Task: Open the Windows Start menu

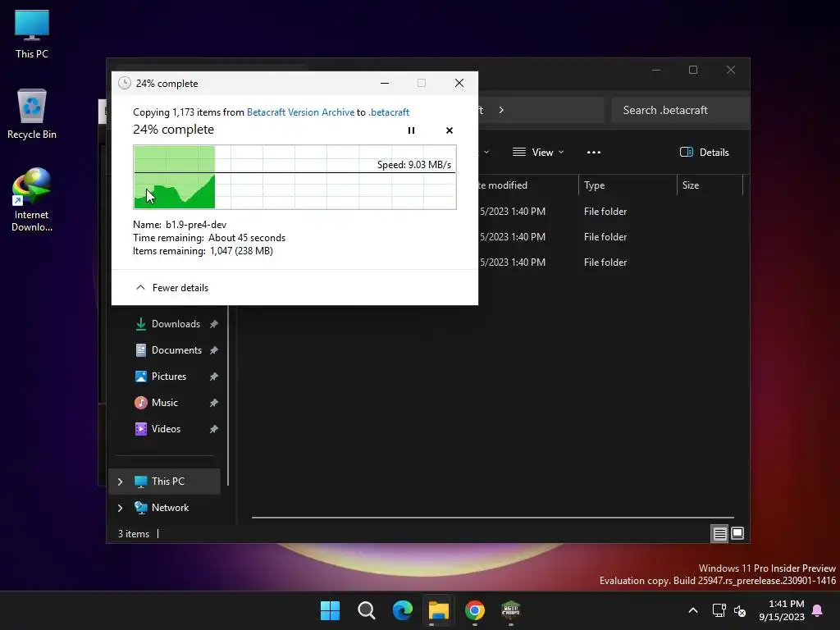Action: tap(330, 610)
